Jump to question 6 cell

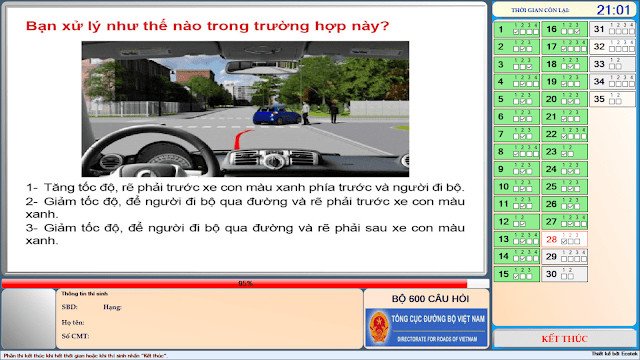click(517, 117)
